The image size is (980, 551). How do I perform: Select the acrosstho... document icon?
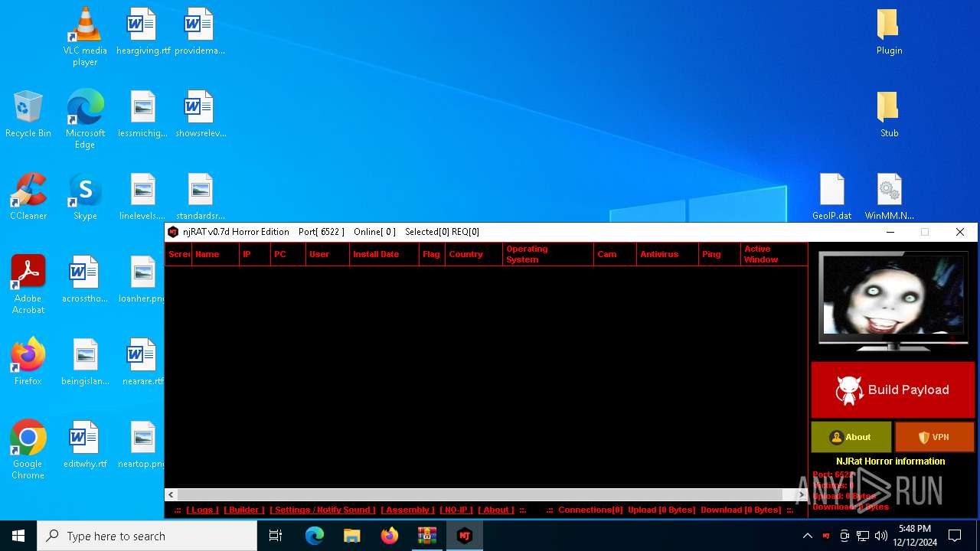[85, 279]
